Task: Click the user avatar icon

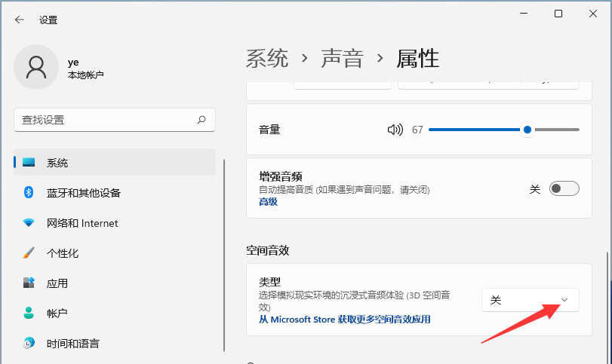Action: click(36, 67)
